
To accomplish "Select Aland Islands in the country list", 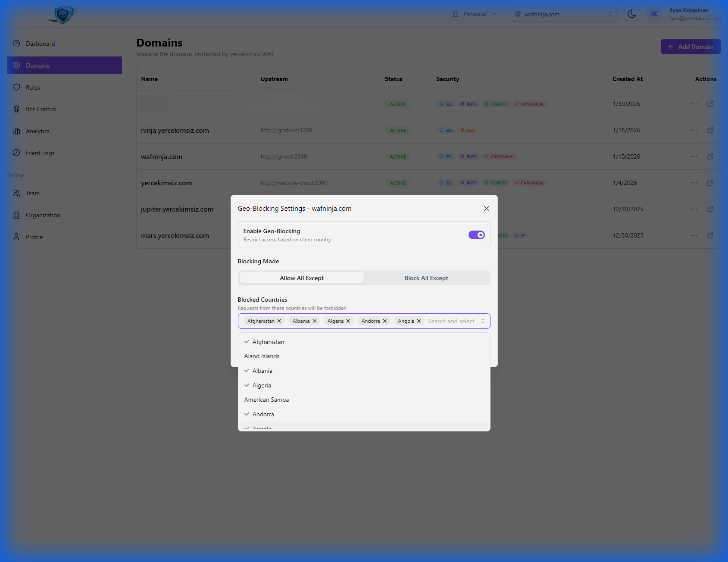I will (x=364, y=356).
